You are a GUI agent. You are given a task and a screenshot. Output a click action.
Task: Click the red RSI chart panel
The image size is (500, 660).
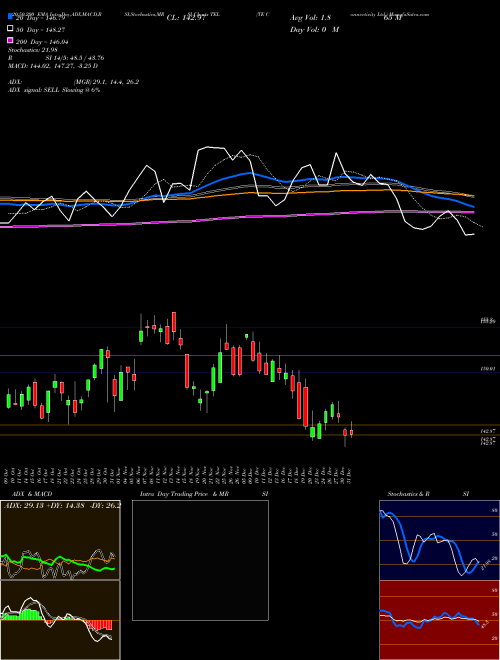pos(439,620)
